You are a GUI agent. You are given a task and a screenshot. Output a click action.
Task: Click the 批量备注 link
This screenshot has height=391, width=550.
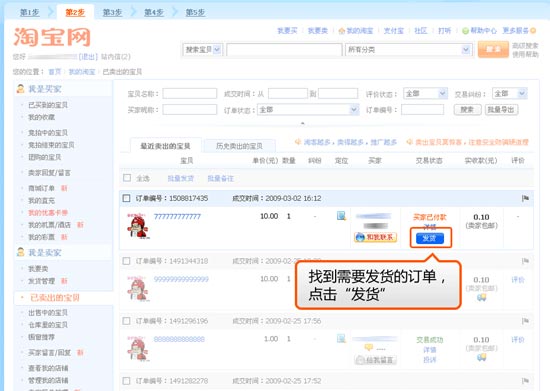tap(220, 178)
